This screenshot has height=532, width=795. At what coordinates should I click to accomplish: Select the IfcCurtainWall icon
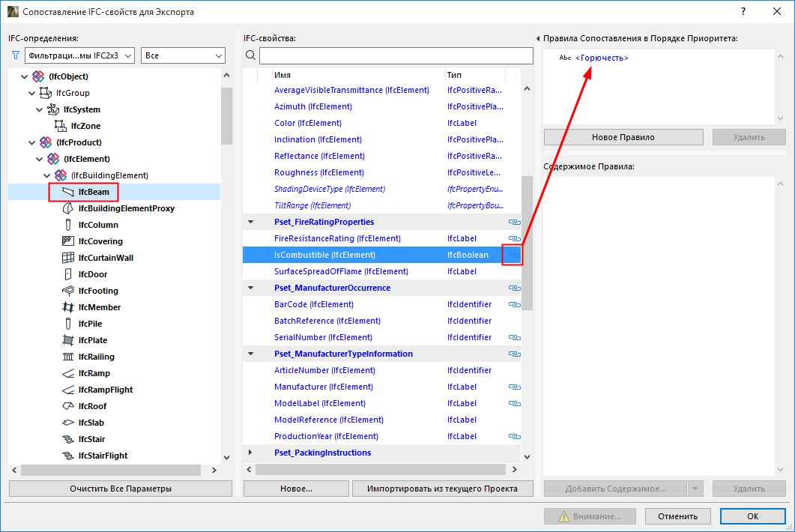[x=68, y=258]
